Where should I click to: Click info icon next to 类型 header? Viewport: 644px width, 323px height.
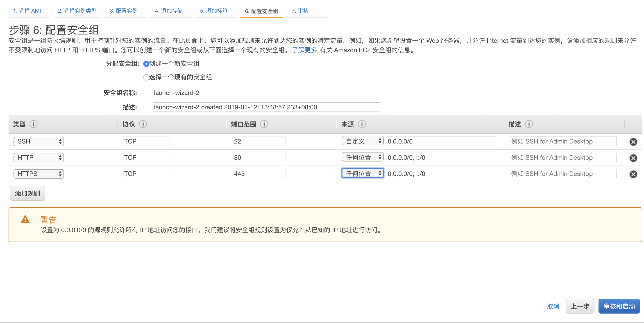[34, 124]
